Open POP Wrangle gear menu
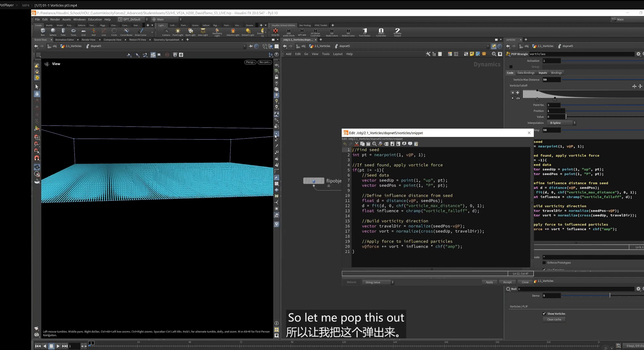The width and height of the screenshot is (644, 350). [x=638, y=54]
